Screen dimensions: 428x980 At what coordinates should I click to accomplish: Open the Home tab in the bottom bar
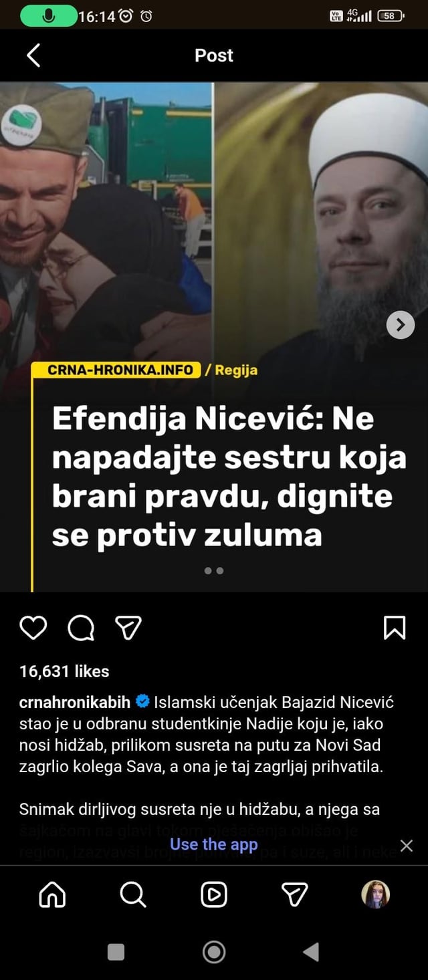point(52,894)
